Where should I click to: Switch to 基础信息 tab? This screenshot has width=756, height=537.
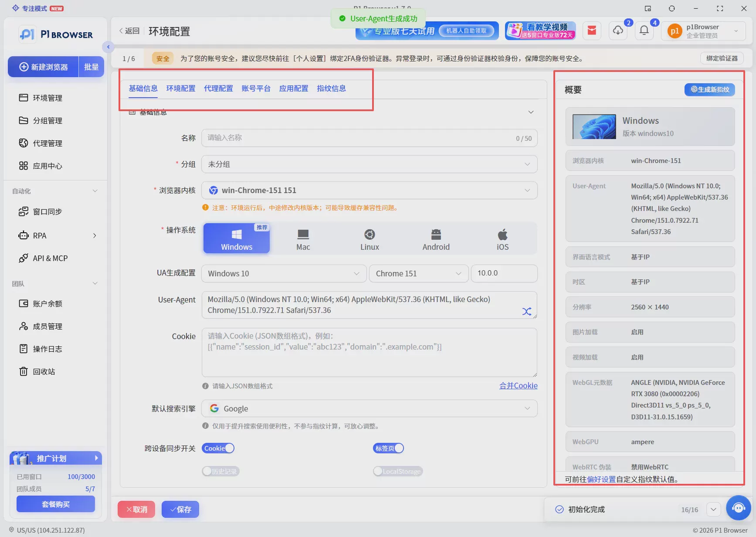click(x=143, y=88)
